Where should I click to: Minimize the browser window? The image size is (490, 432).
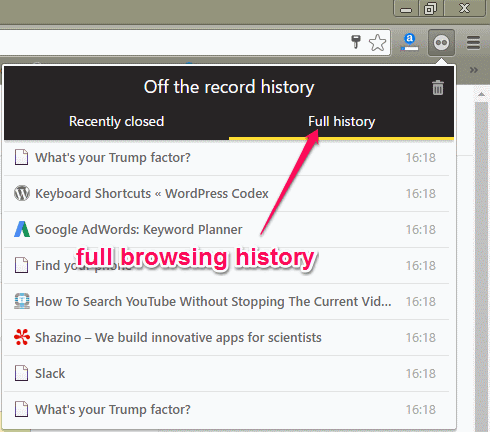(x=406, y=8)
